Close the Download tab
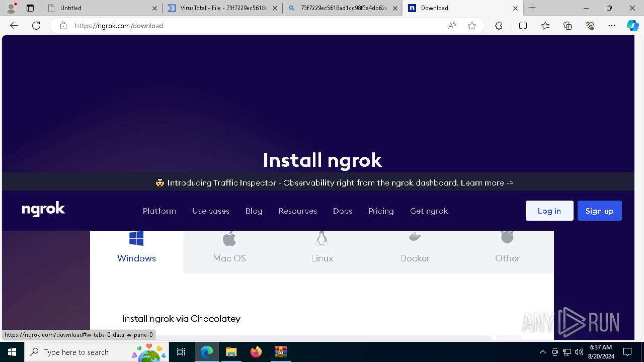 515,8
